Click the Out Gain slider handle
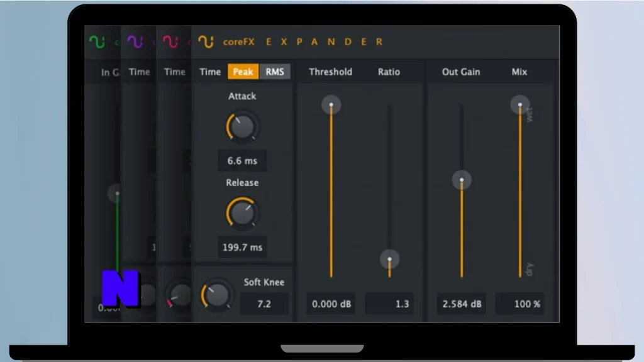This screenshot has height=362, width=644. point(462,180)
